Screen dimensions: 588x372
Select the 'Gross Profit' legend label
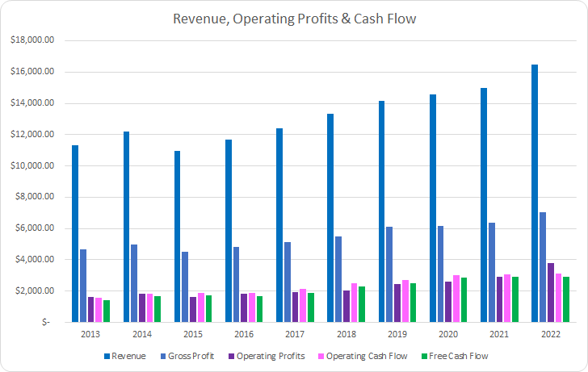coord(191,357)
